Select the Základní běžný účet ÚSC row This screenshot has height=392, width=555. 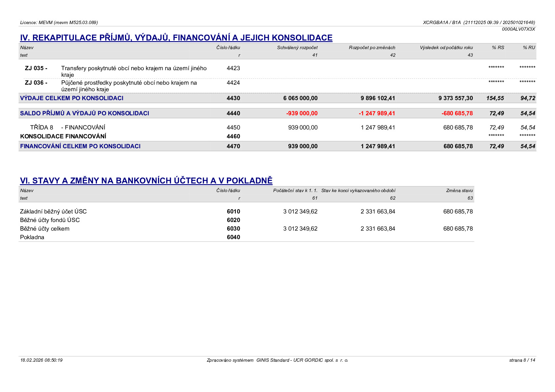(246, 211)
